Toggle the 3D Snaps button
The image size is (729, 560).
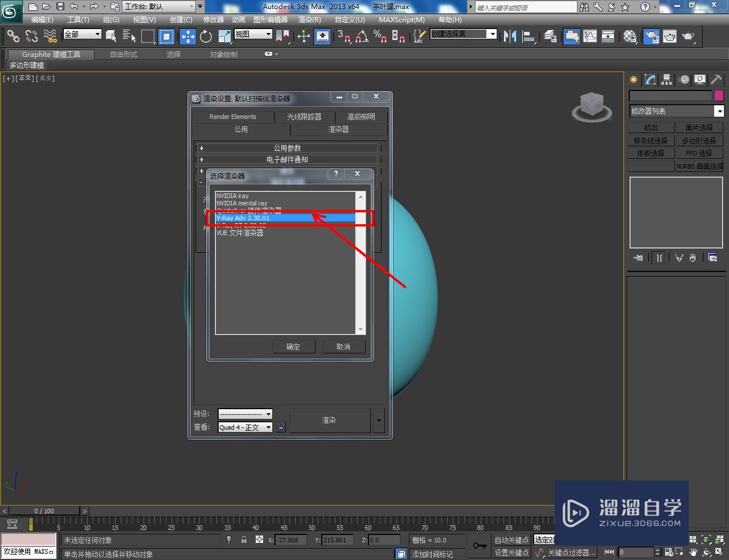pos(344,36)
